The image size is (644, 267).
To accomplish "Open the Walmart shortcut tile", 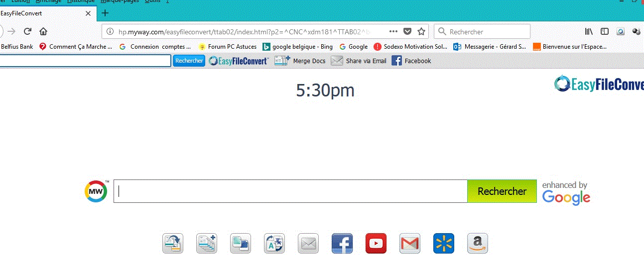I will (444, 244).
